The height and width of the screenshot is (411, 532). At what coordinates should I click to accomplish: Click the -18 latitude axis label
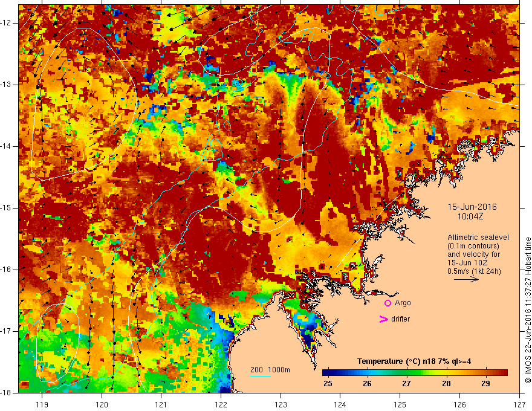pos(6,393)
